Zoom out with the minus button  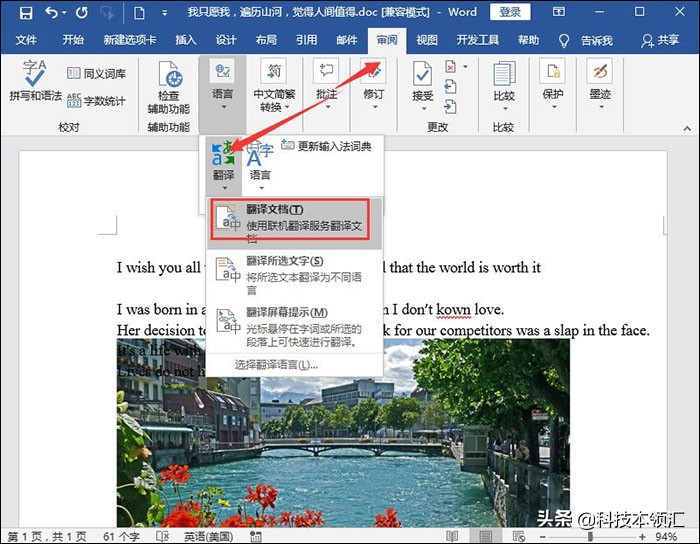[x=542, y=536]
